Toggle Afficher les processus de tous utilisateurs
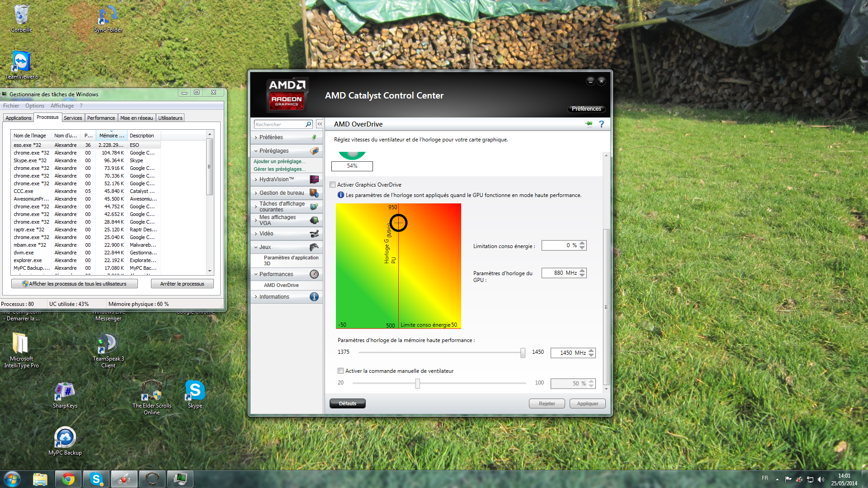The height and width of the screenshot is (488, 868). pyautogui.click(x=75, y=284)
